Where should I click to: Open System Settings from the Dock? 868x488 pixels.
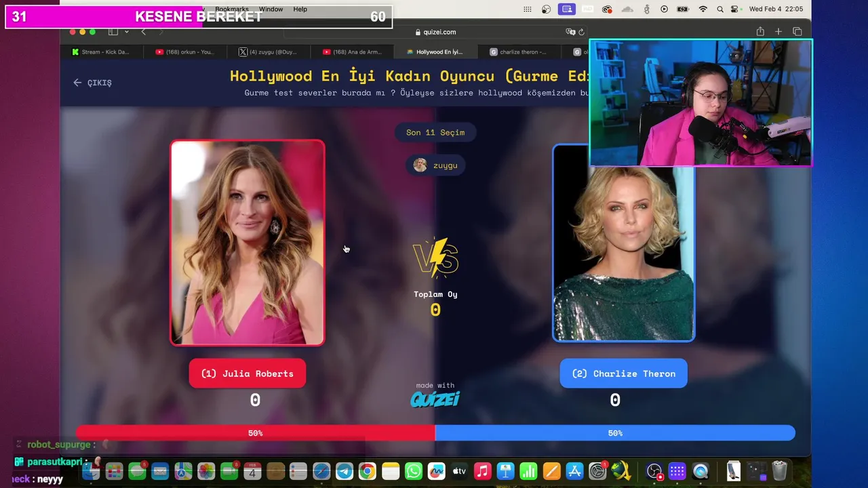click(x=597, y=471)
